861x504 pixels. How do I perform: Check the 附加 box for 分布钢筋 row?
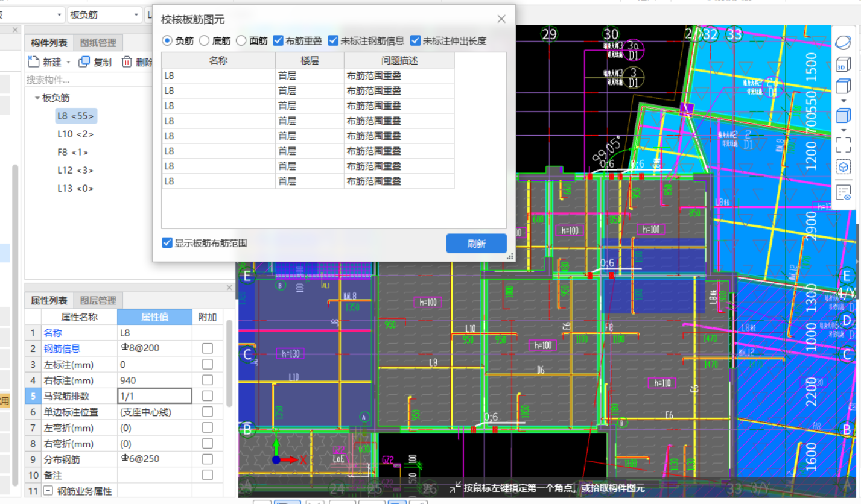pos(208,459)
